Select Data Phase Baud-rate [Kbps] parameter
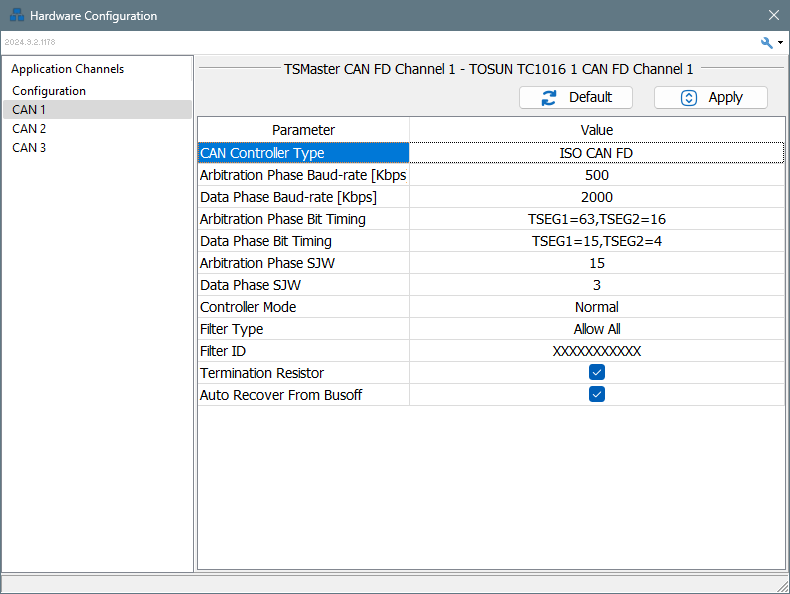Viewport: 790px width, 594px height. pyautogui.click(x=303, y=197)
